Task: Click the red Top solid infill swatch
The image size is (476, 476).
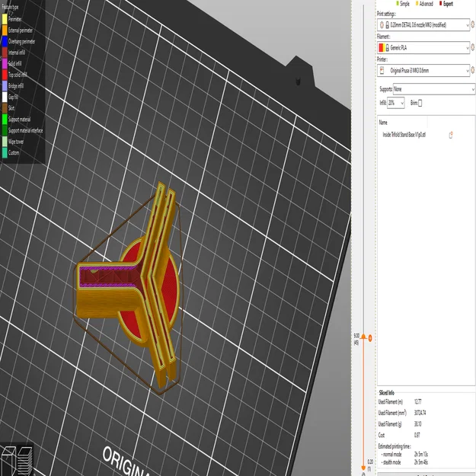Action: tap(5, 75)
